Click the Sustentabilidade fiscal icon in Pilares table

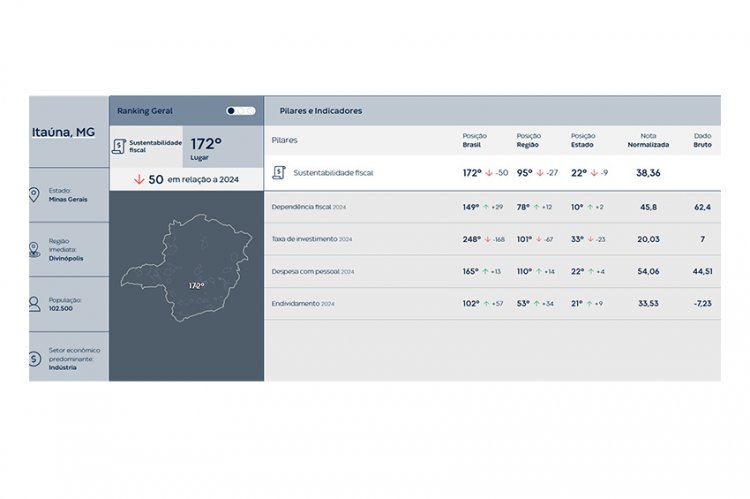[279, 172]
